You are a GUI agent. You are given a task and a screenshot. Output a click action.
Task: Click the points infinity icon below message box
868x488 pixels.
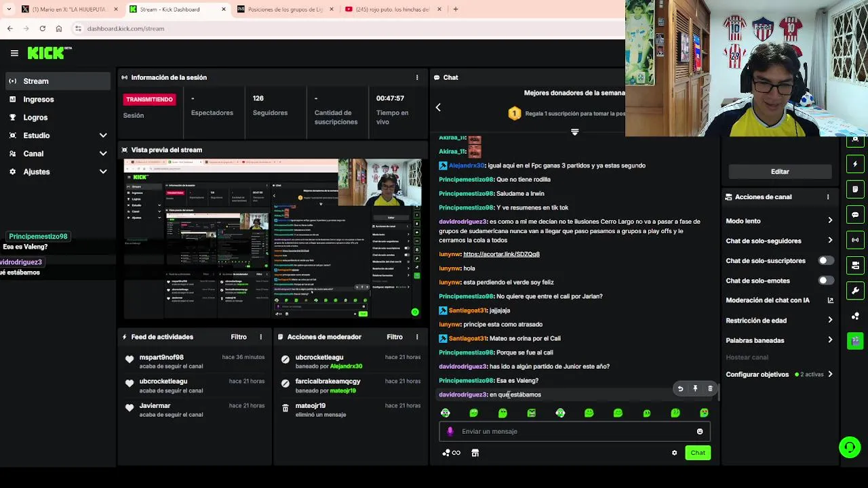451,453
